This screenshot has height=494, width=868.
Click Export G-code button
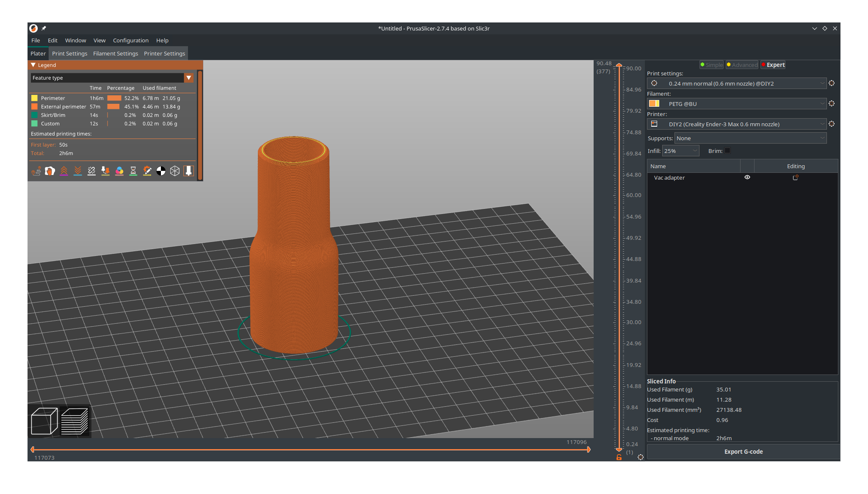coord(743,452)
